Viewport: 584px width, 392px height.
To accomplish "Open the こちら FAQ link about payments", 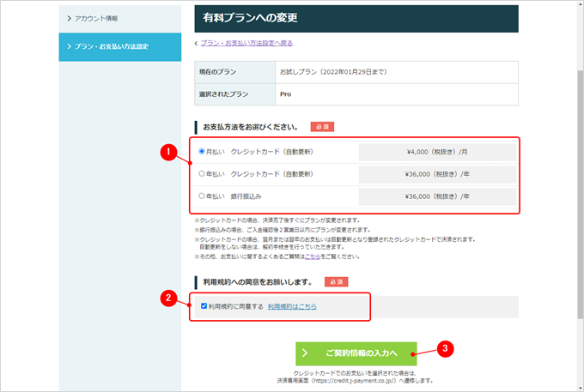I will pos(313,256).
